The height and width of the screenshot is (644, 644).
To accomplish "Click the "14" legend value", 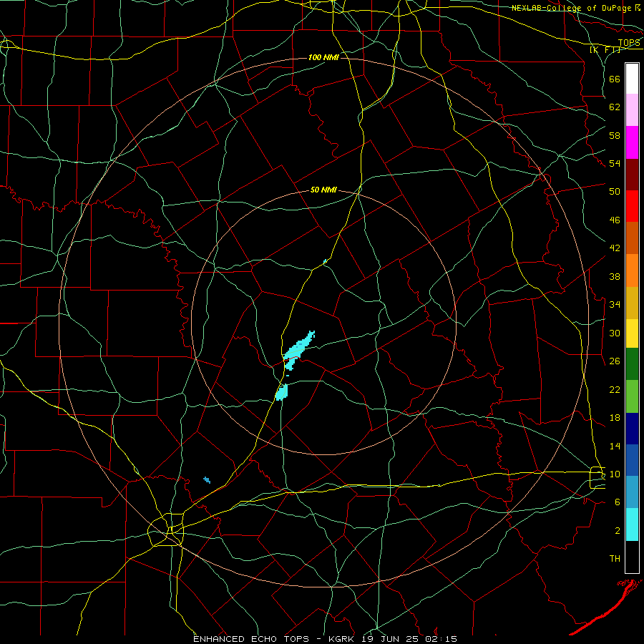I will coord(615,447).
